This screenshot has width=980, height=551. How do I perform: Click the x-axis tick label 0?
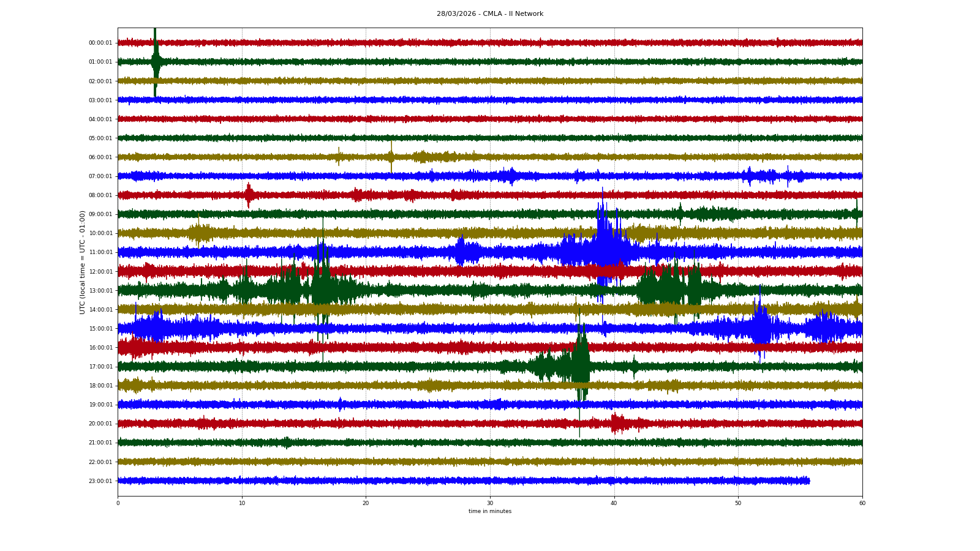click(x=118, y=503)
